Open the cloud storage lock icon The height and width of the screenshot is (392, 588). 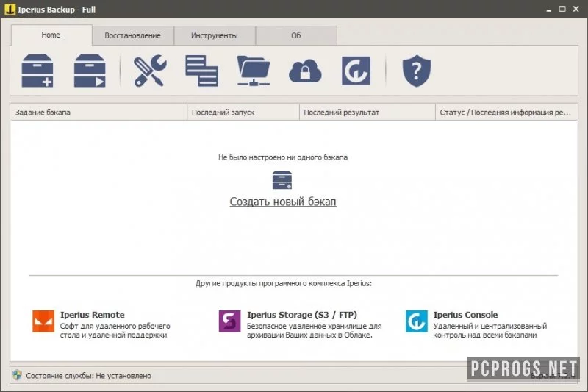(x=305, y=71)
